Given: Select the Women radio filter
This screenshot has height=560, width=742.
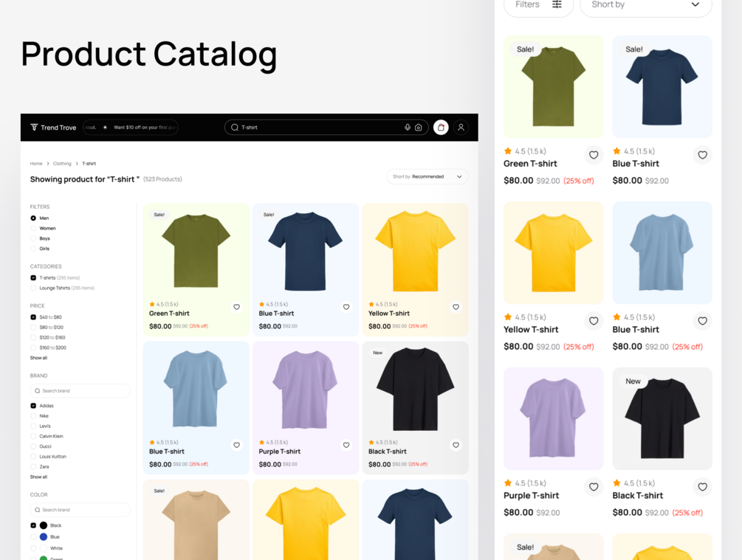Looking at the screenshot, I should click(33, 229).
